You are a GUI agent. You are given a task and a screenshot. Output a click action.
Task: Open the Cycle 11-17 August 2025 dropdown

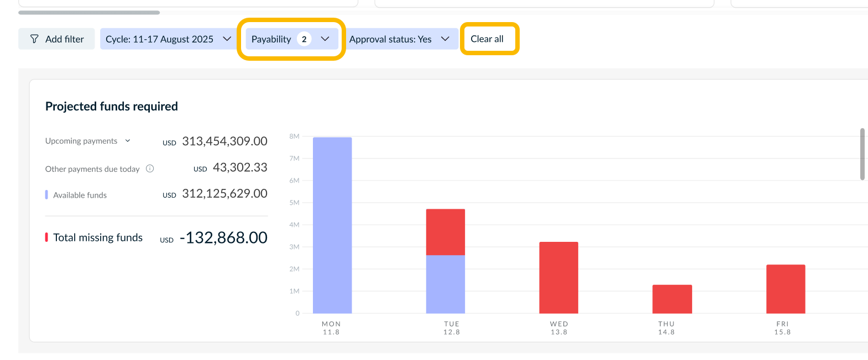pyautogui.click(x=169, y=39)
